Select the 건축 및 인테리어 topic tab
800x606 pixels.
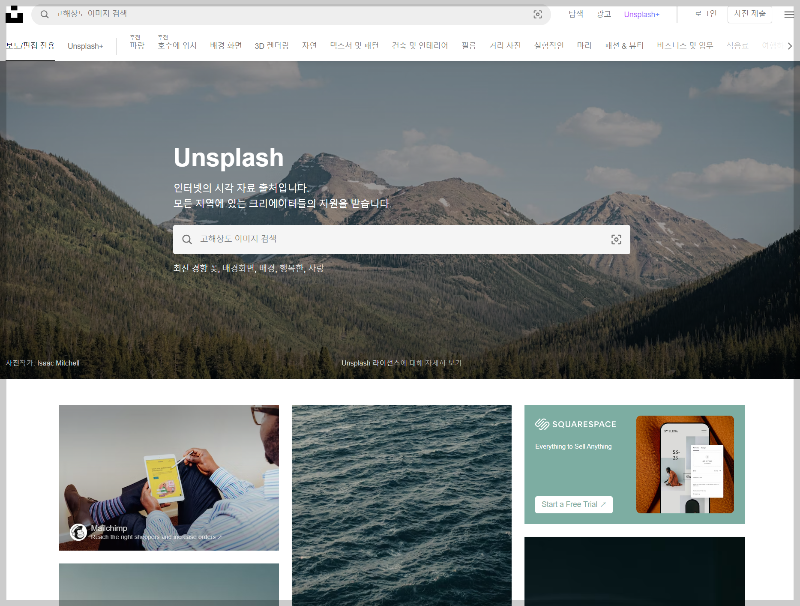(419, 45)
